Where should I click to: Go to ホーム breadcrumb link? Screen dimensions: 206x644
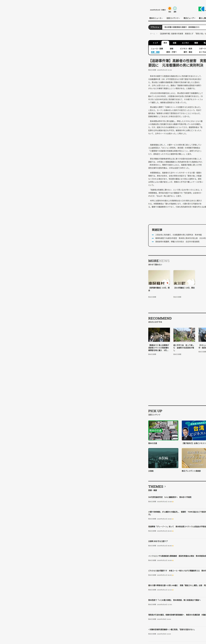click(152, 34)
